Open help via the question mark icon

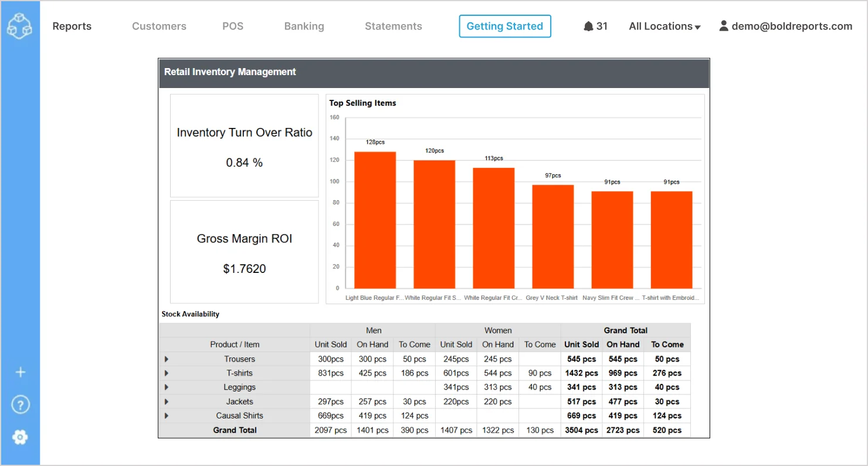pos(21,404)
